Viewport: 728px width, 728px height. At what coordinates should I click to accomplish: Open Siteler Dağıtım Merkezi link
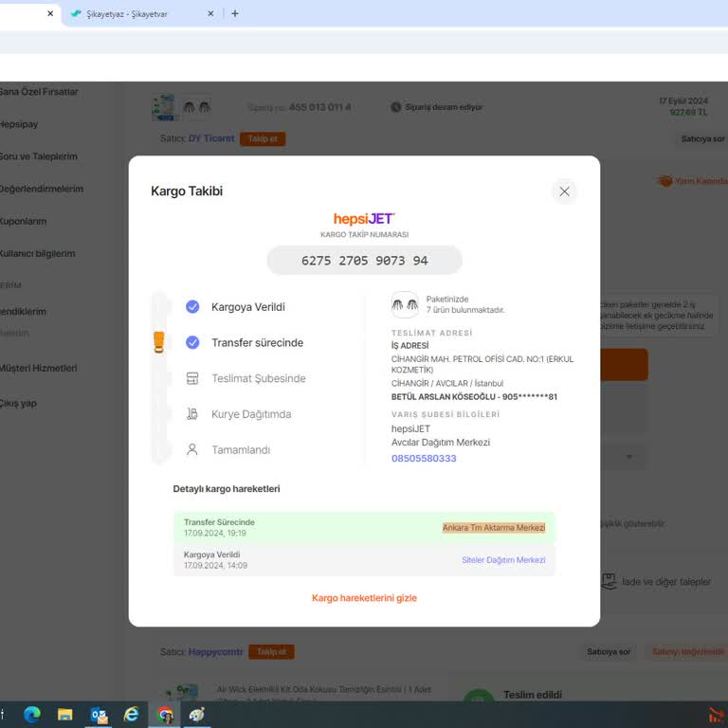tap(503, 560)
